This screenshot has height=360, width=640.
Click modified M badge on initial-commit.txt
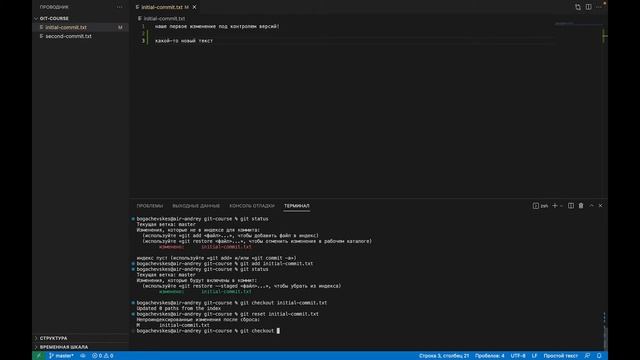[120, 27]
